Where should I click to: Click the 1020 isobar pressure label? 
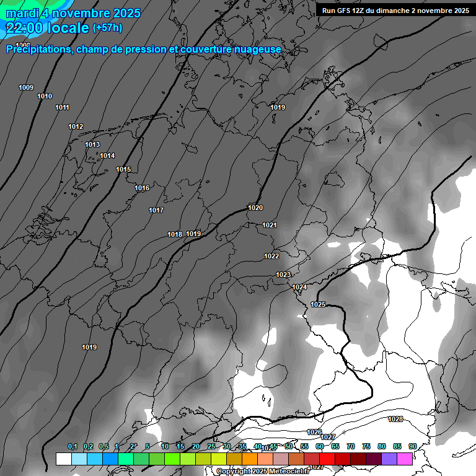[255, 208]
